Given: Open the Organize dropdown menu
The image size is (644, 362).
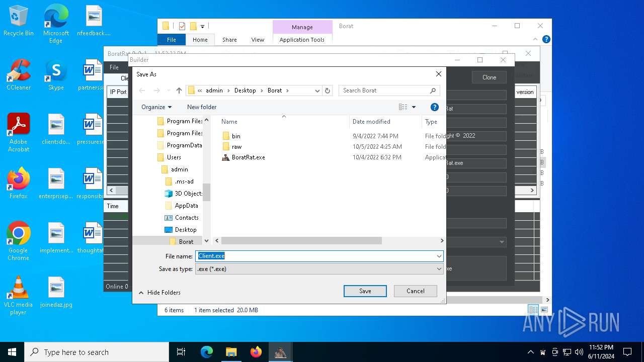Looking at the screenshot, I should [156, 107].
